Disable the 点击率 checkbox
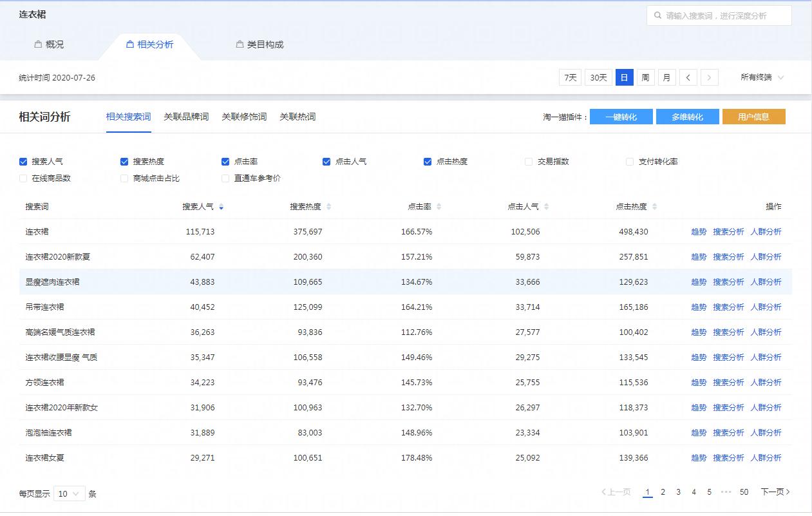Screen dimensions: 812x516 point(225,161)
